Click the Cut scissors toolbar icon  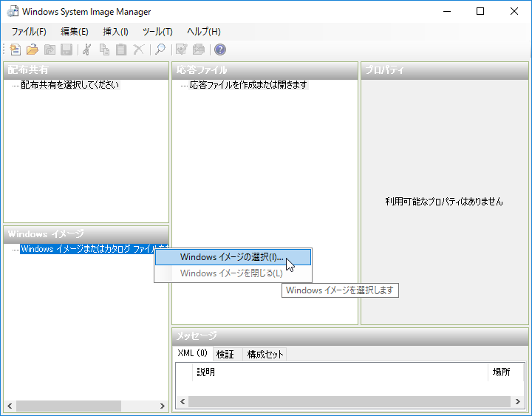87,50
